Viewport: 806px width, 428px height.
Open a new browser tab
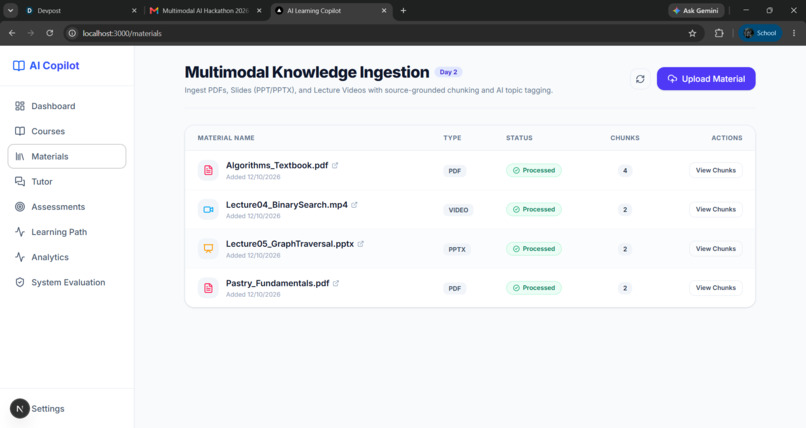pyautogui.click(x=404, y=10)
